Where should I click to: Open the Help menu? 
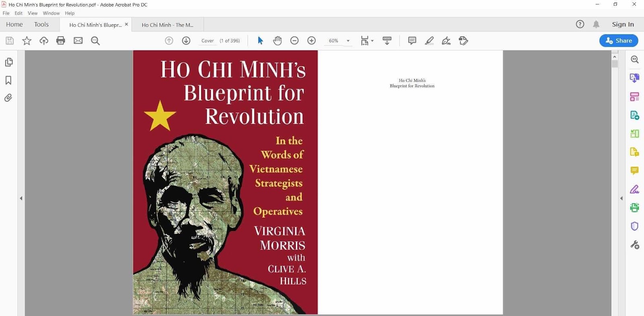70,13
